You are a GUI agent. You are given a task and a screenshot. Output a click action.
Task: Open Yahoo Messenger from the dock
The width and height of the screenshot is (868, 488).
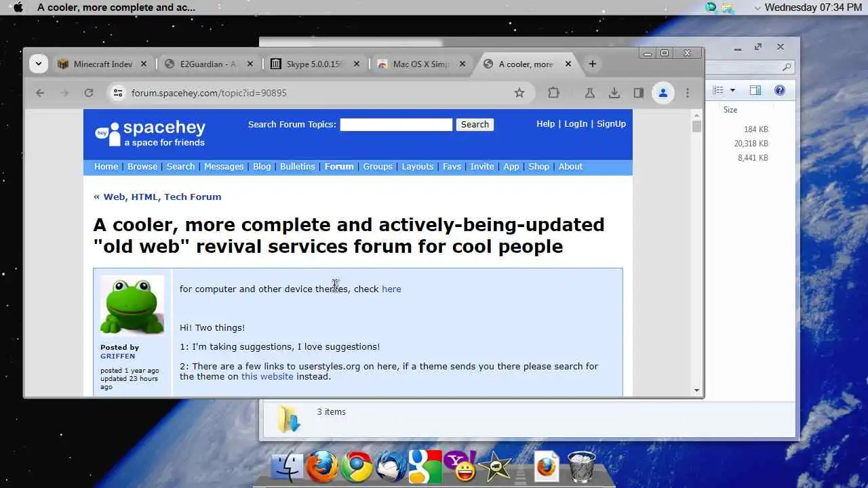point(460,466)
